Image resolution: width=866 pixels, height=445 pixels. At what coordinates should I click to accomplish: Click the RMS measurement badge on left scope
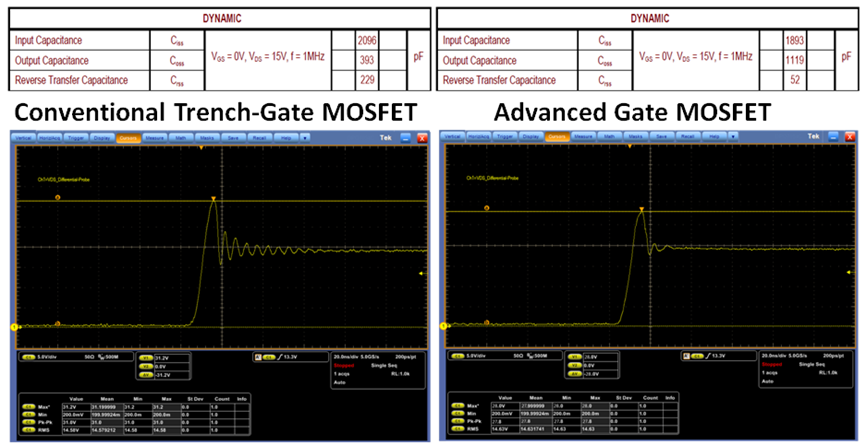27,429
